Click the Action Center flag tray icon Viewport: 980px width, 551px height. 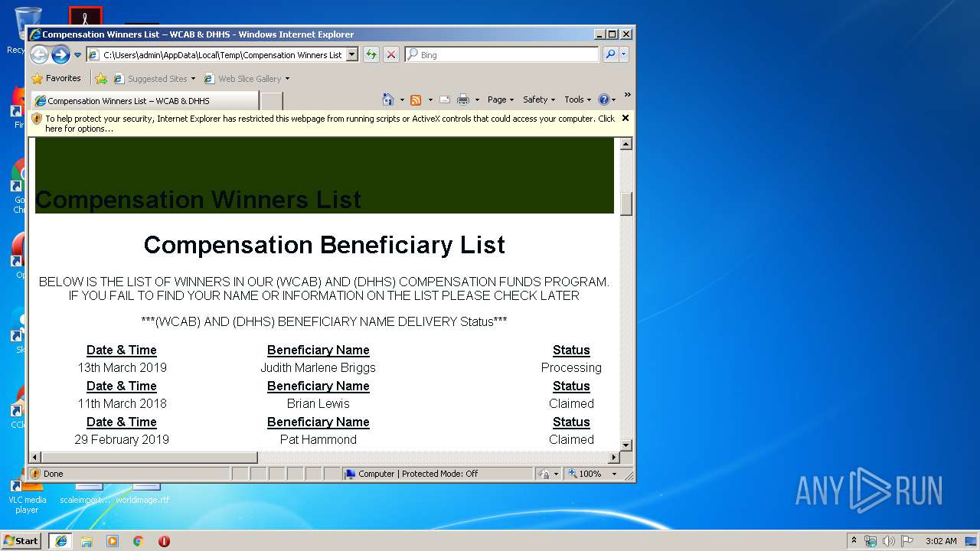907,541
